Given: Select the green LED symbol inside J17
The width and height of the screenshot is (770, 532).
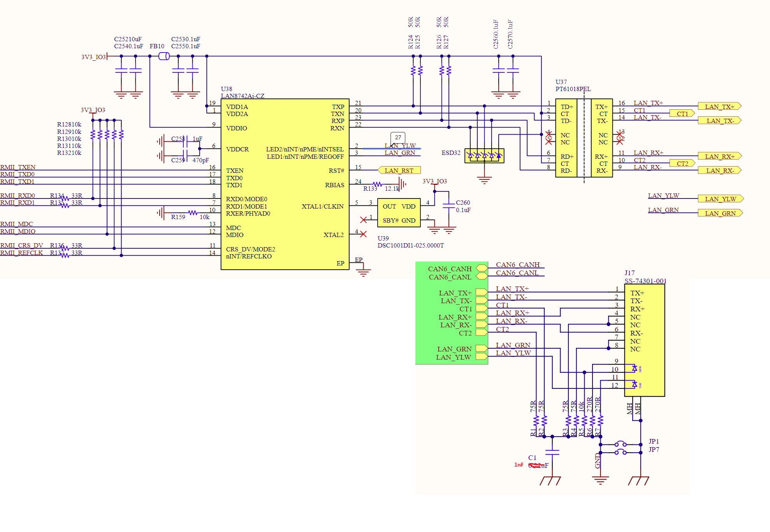Looking at the screenshot, I should click(x=635, y=368).
